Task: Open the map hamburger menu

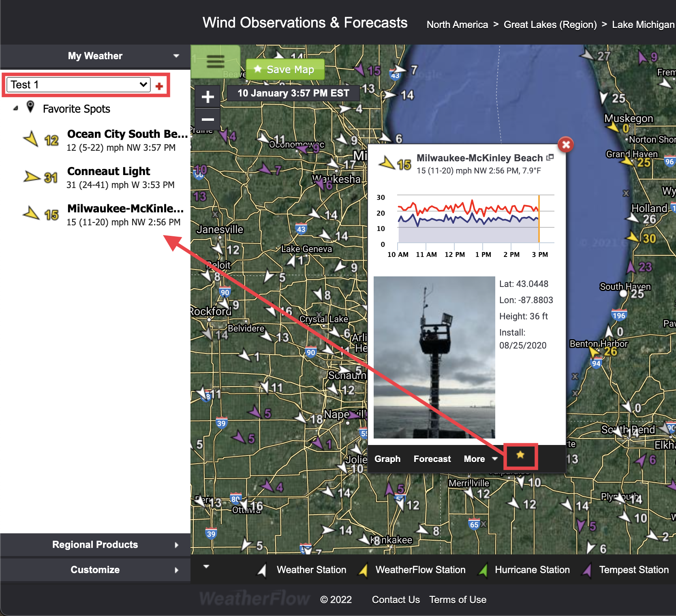Action: point(215,62)
